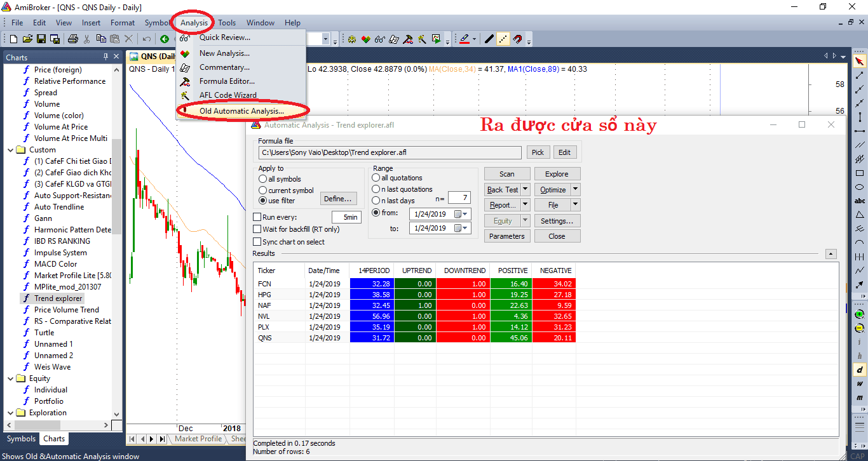Select the triangle drawing tool
Viewport: 868px width, 461px height.
tap(860, 215)
